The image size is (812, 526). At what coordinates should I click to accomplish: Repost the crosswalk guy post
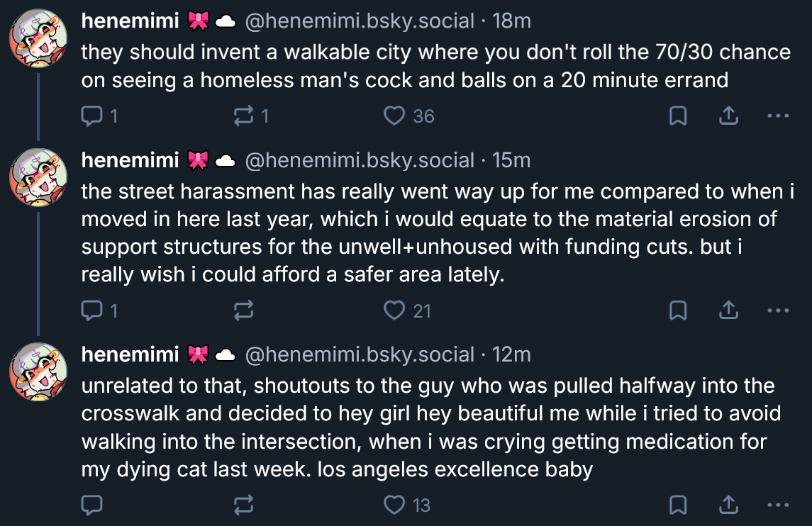(244, 505)
